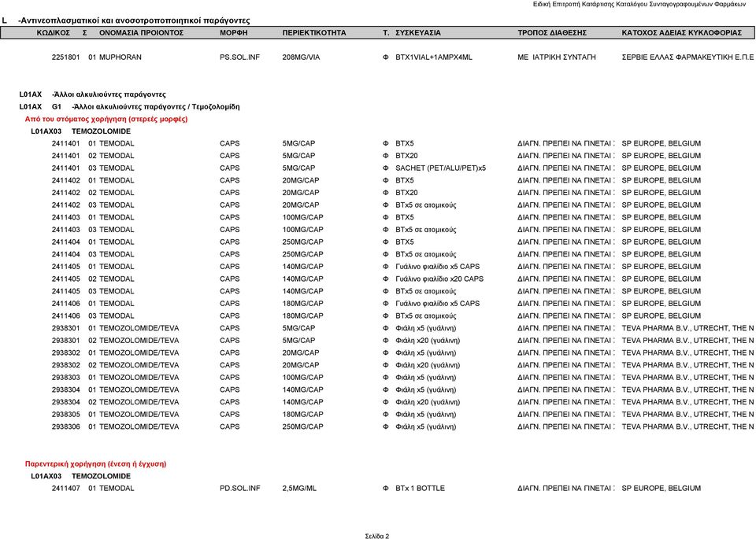Click 100MG/CAP in the TEMOZOLOMIDE/TEVA row
The image size is (756, 539).
pos(302,378)
